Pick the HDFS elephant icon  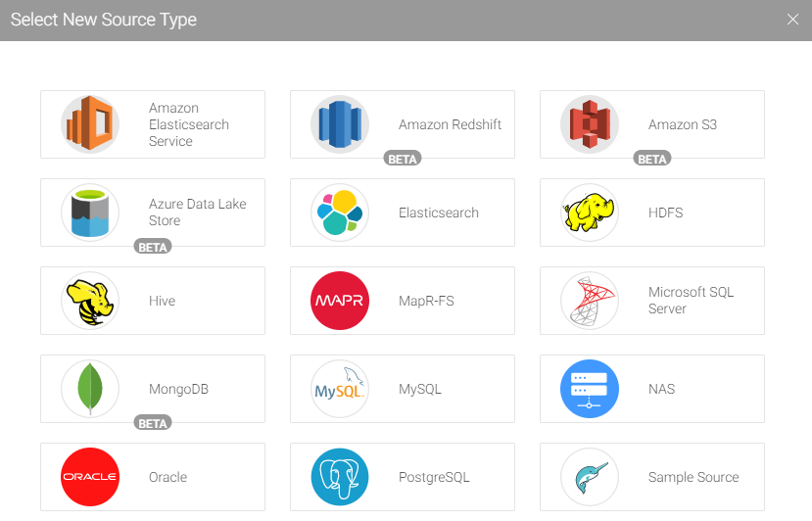tap(590, 213)
